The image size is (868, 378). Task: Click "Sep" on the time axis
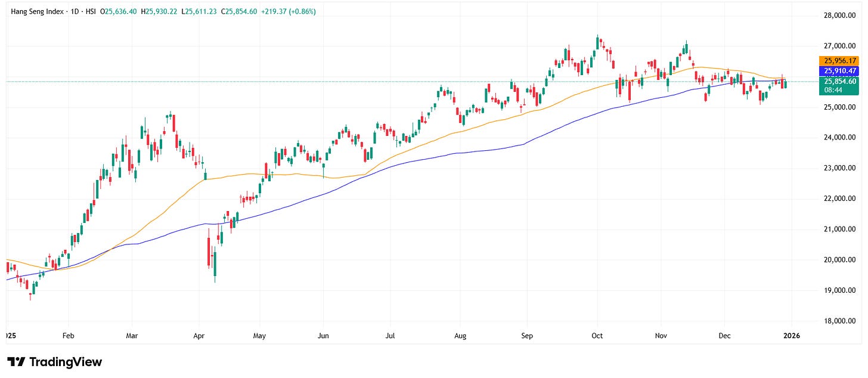tap(527, 336)
